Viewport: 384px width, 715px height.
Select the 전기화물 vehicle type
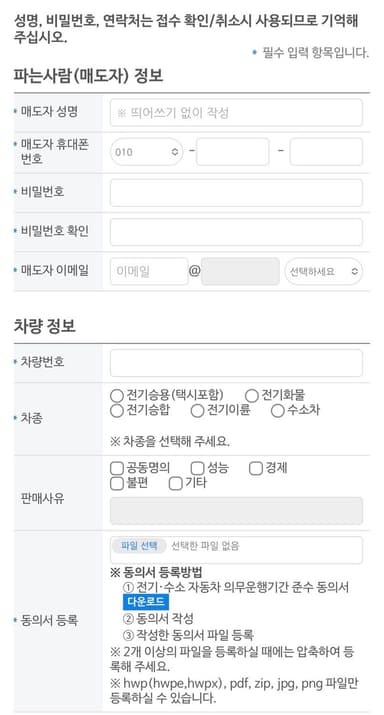click(x=252, y=396)
